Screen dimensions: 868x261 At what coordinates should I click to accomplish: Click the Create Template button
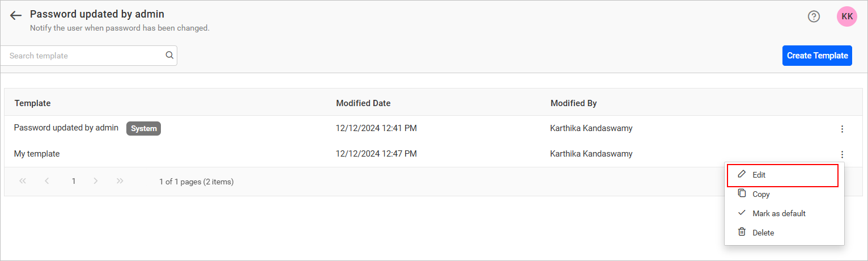click(817, 56)
